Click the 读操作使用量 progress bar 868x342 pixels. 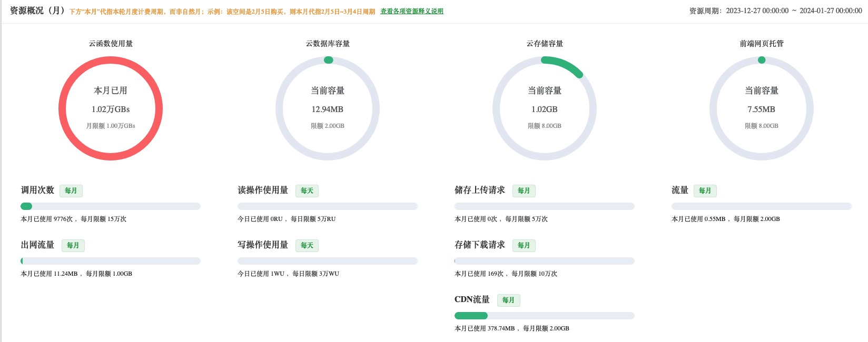[x=328, y=206]
